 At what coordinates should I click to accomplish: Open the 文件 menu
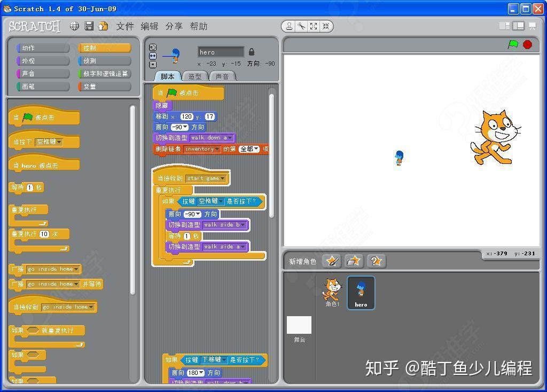pyautogui.click(x=124, y=26)
